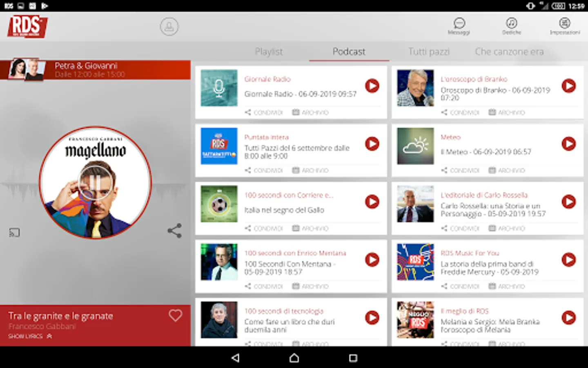Viewport: 588px width, 368px height.
Task: Share 100 secondi con Enrico Mentana
Action: click(x=264, y=287)
